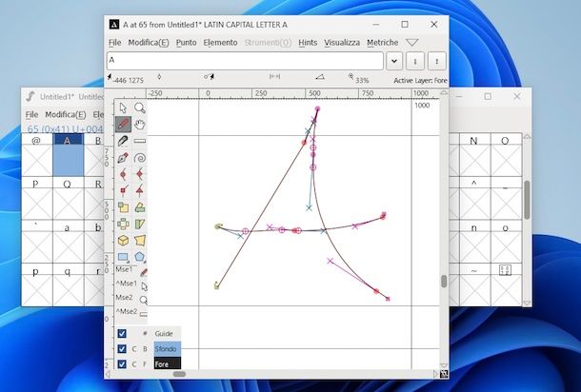Image resolution: width=581 pixels, height=392 pixels.
Task: Click the ^Mse1 pointer tool indicator
Action: tap(144, 286)
